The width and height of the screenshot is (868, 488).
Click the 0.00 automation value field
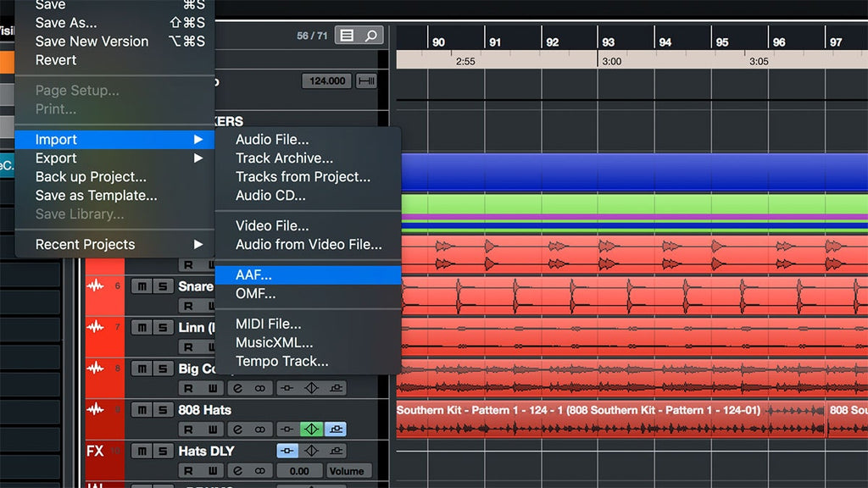299,471
